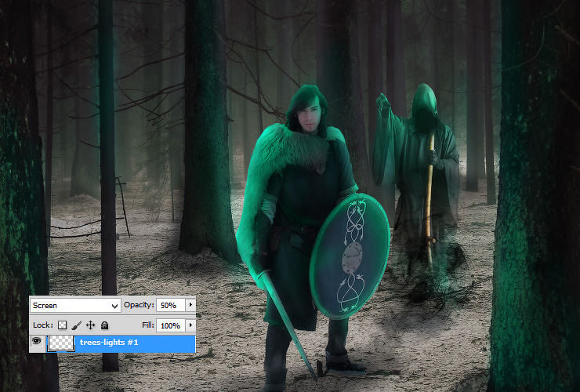Open the Opacity slider arrow
Screen dimensions: 580x392
[190, 305]
